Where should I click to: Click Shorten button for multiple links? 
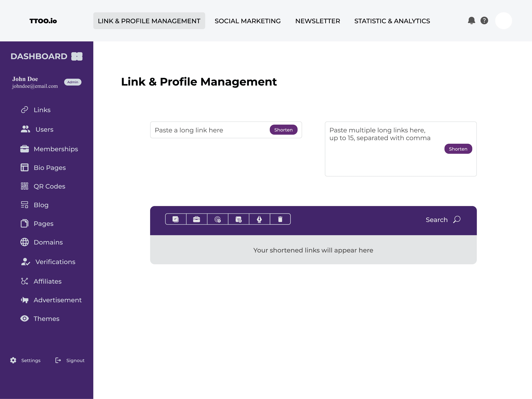pos(458,149)
